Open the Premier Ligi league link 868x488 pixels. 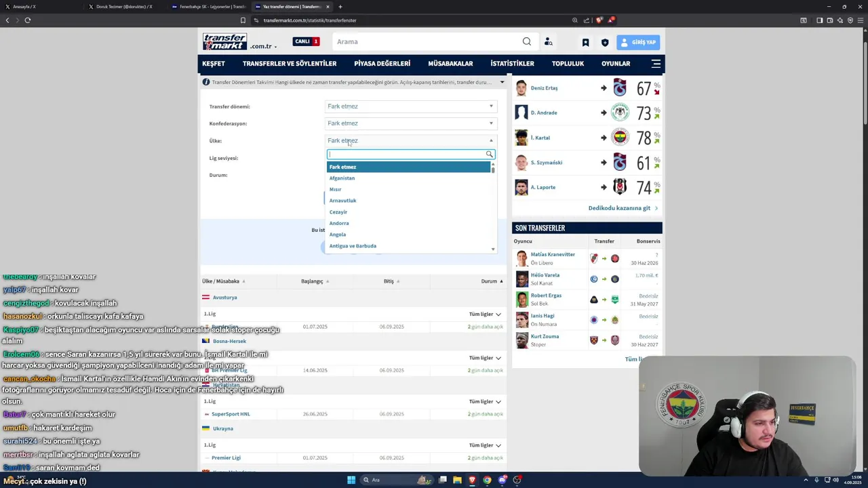click(226, 458)
